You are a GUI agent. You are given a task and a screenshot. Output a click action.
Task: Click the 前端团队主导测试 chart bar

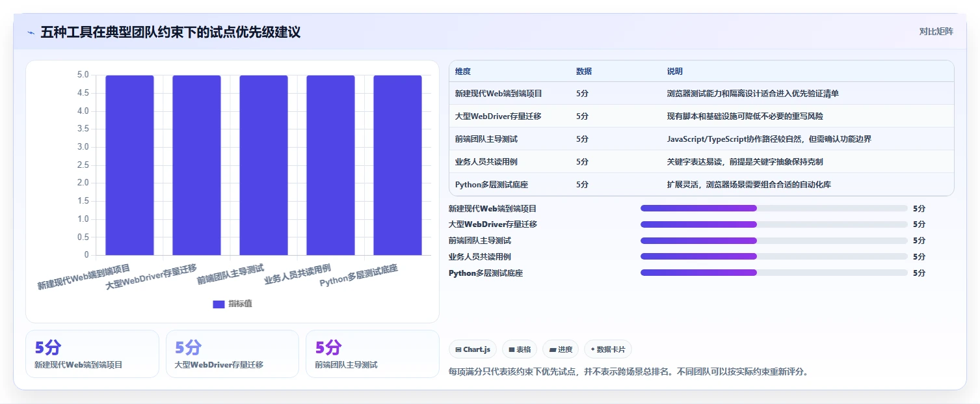coord(263,165)
